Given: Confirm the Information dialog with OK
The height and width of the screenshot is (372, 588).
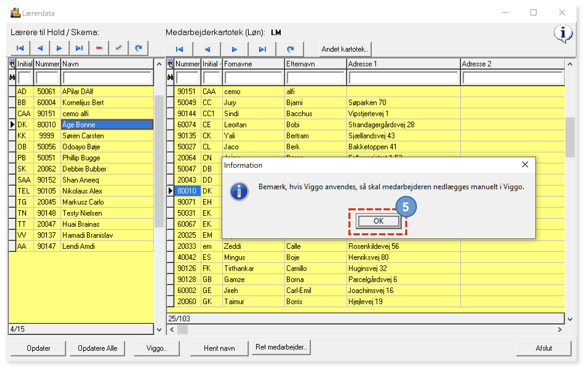Looking at the screenshot, I should 378,221.
